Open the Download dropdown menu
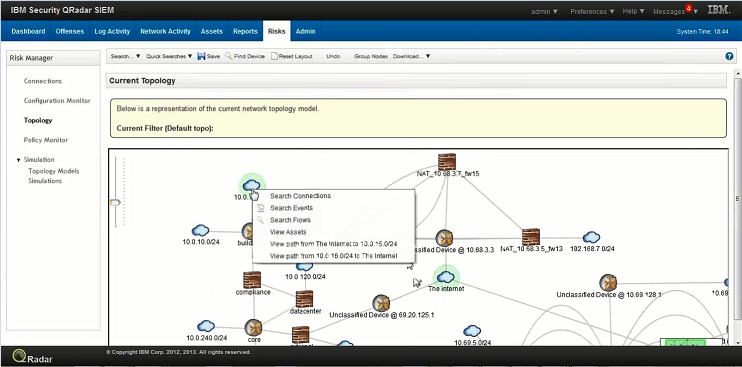742x367 pixels. [411, 56]
